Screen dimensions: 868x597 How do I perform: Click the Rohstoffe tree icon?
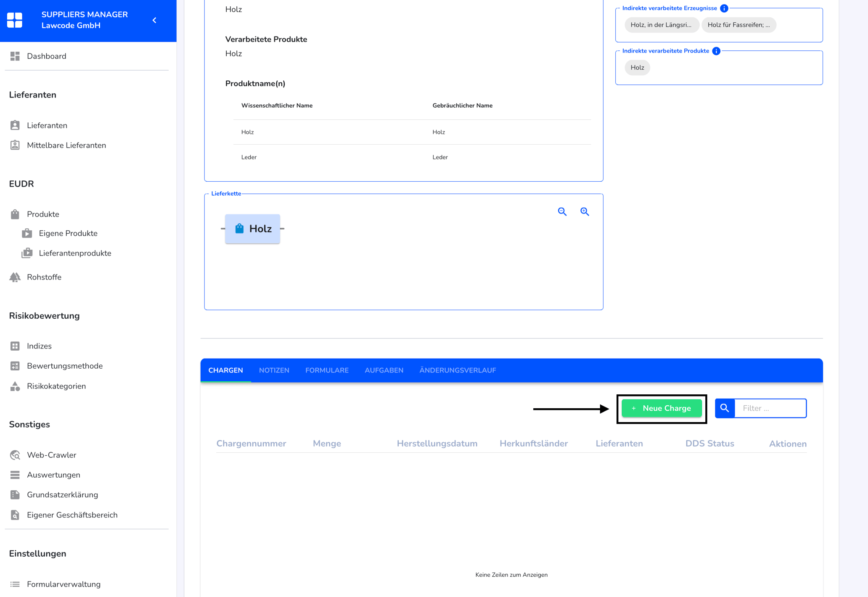15,277
